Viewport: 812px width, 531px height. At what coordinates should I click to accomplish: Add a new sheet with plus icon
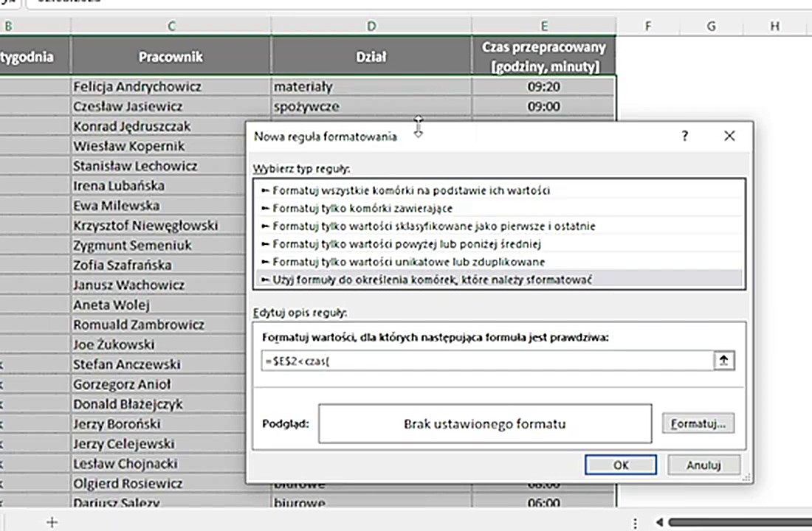tap(52, 521)
